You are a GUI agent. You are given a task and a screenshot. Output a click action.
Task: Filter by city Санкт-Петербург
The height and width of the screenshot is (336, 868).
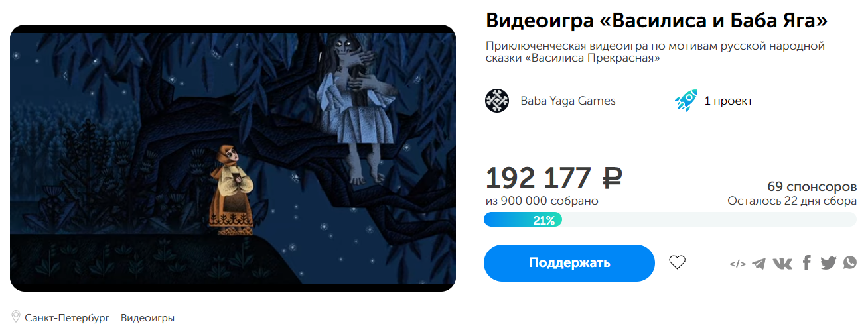point(67,318)
